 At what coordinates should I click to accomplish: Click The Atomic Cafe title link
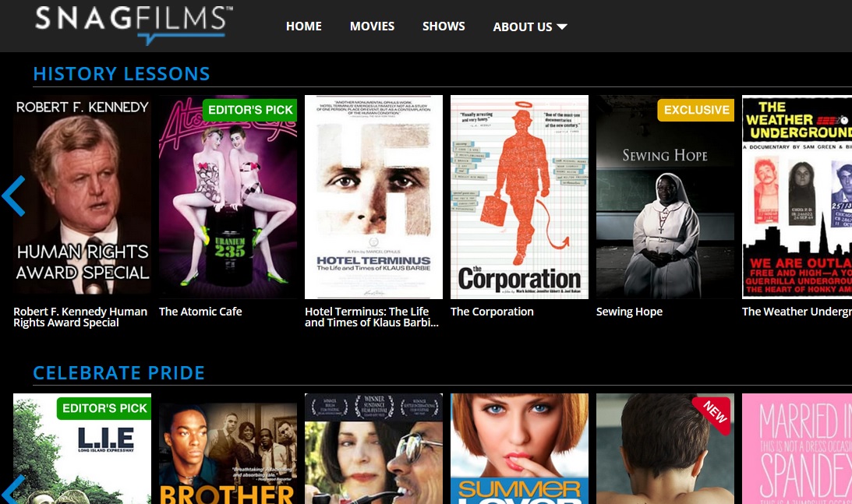click(200, 311)
